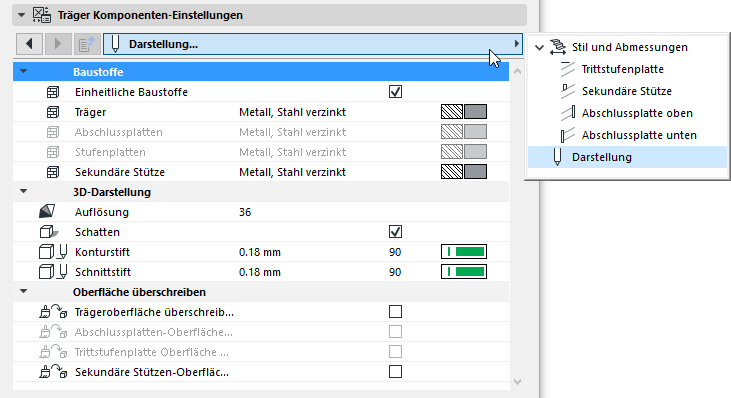Click the Abschlussplatte unten icon

(568, 135)
